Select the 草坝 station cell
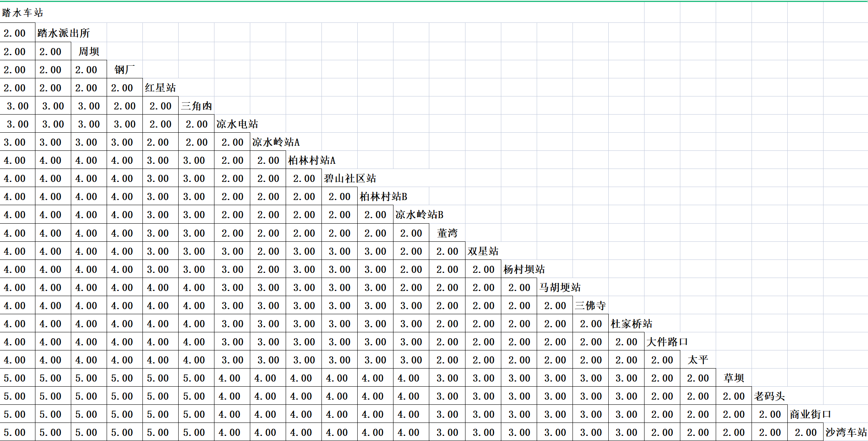 click(734, 378)
